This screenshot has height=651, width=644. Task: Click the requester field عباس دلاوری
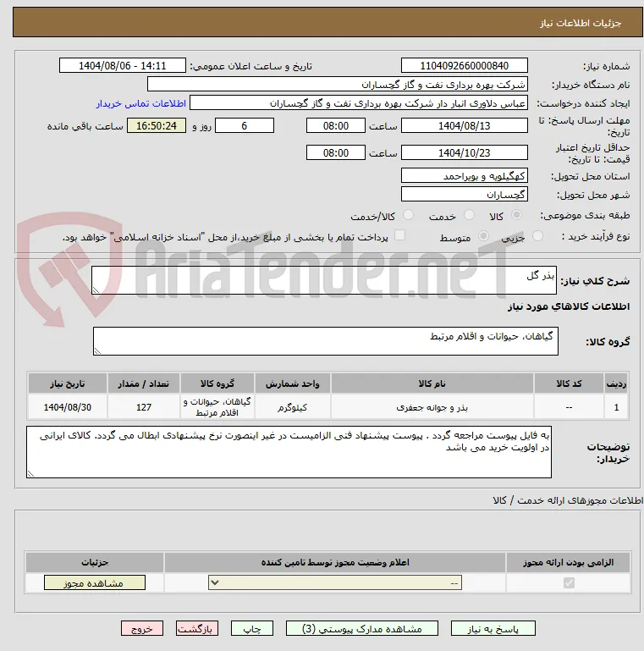point(359,103)
